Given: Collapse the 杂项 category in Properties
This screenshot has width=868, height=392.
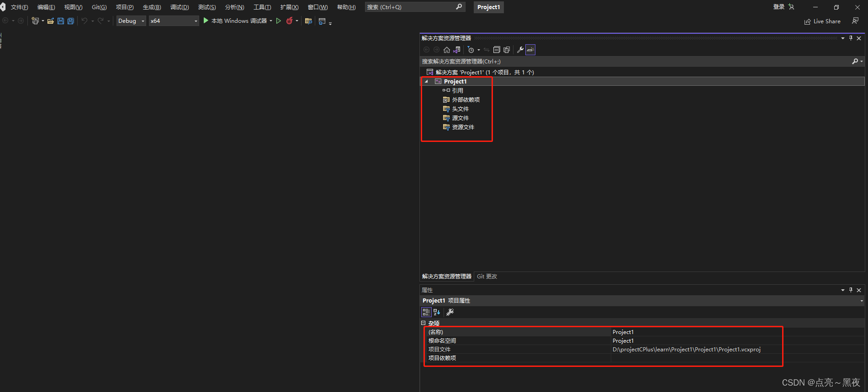Looking at the screenshot, I should point(423,323).
